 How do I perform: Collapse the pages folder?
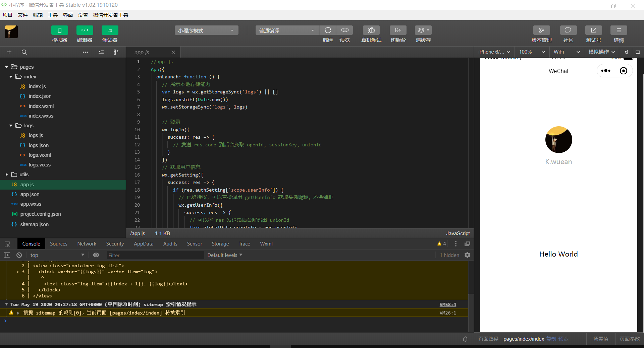[x=7, y=67]
